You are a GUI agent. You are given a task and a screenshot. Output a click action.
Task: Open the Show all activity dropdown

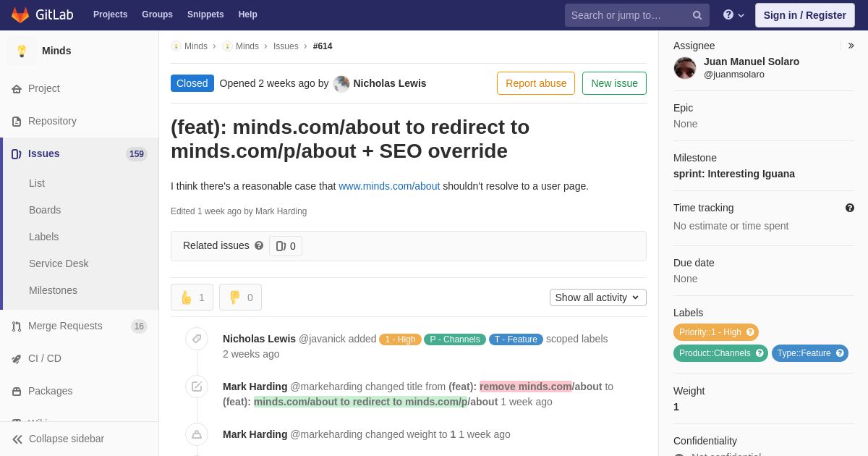(x=598, y=297)
